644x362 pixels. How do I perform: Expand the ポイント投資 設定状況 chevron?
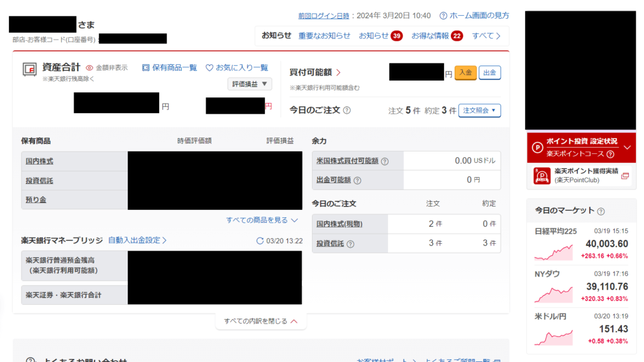627,147
